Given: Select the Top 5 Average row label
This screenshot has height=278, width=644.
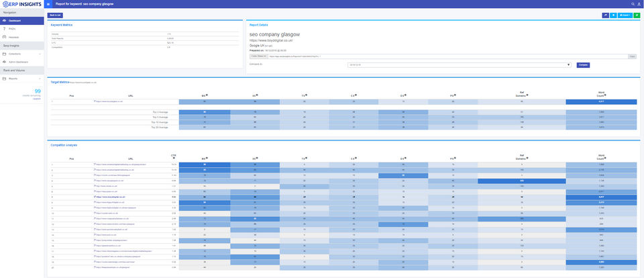Looking at the screenshot, I should tap(160, 118).
